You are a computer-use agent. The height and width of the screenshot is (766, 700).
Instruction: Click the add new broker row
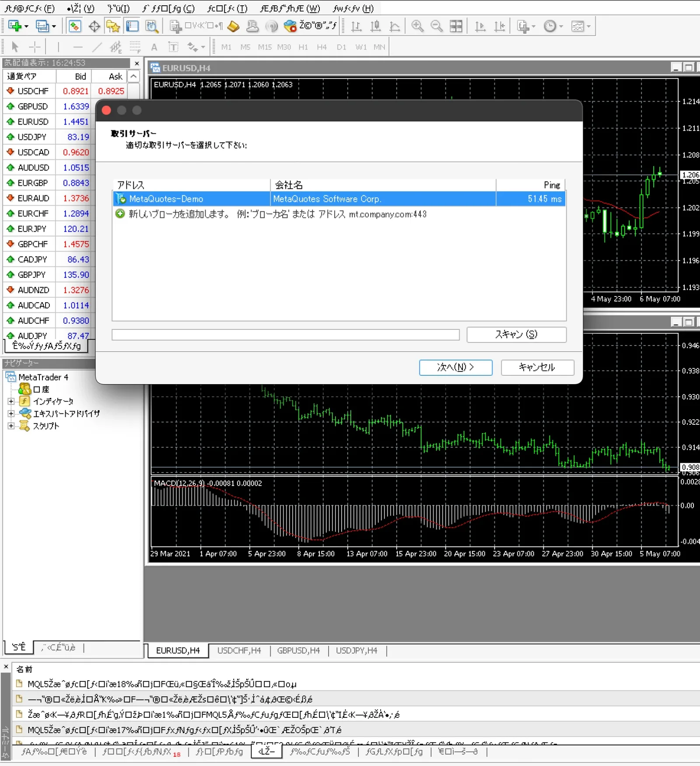point(339,214)
